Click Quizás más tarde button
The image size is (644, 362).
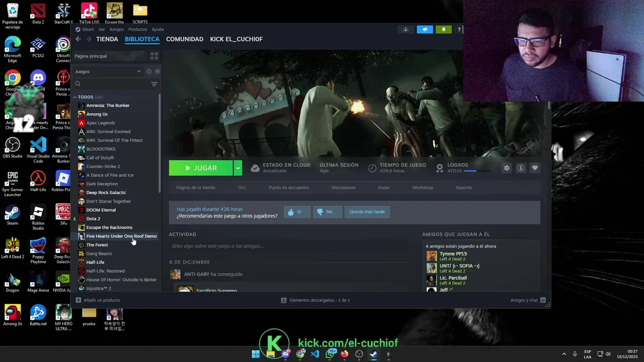pyautogui.click(x=367, y=212)
